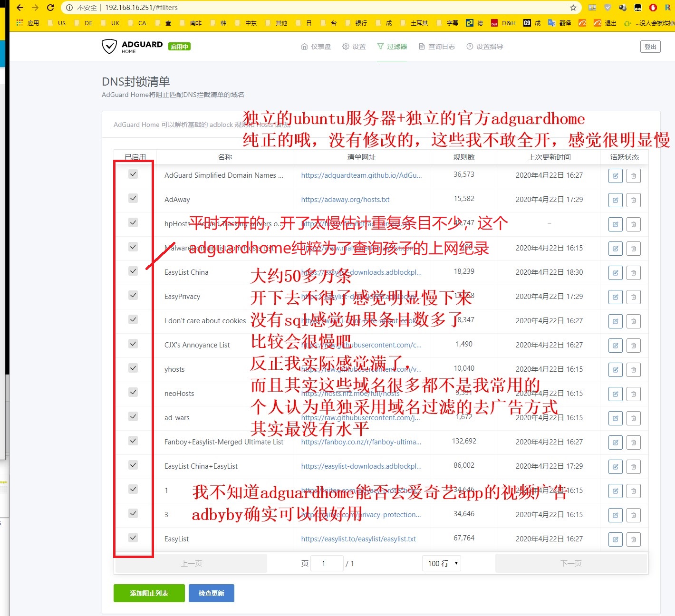The height and width of the screenshot is (616, 675).
Task: Trash the EasyList China row
Action: (x=634, y=273)
